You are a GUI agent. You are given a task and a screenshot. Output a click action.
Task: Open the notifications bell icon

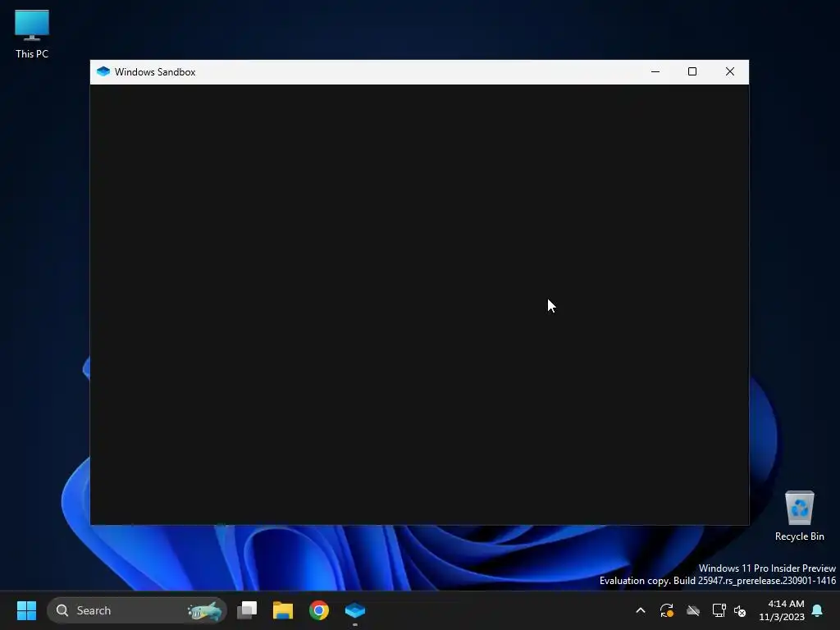coord(817,610)
